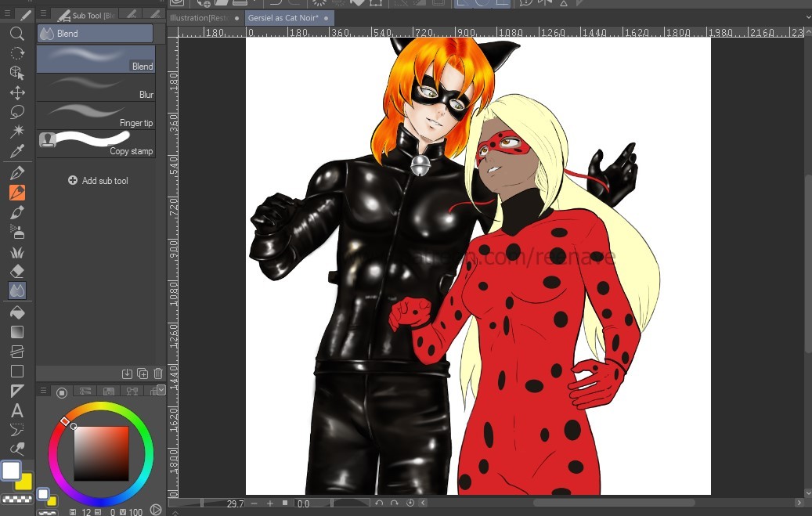The image size is (812, 516).
Task: Choose the Finger tip sub tool
Action: (96, 116)
